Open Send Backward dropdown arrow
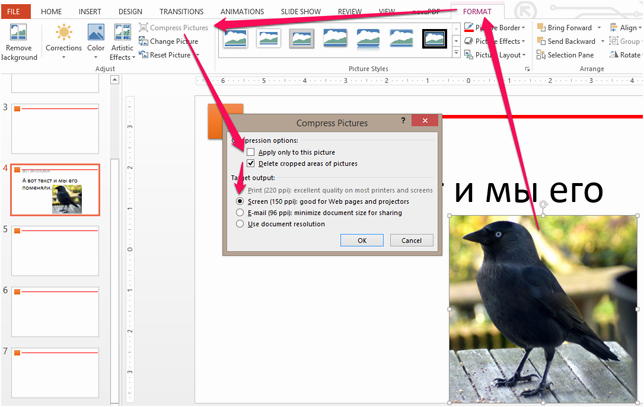 tap(602, 41)
